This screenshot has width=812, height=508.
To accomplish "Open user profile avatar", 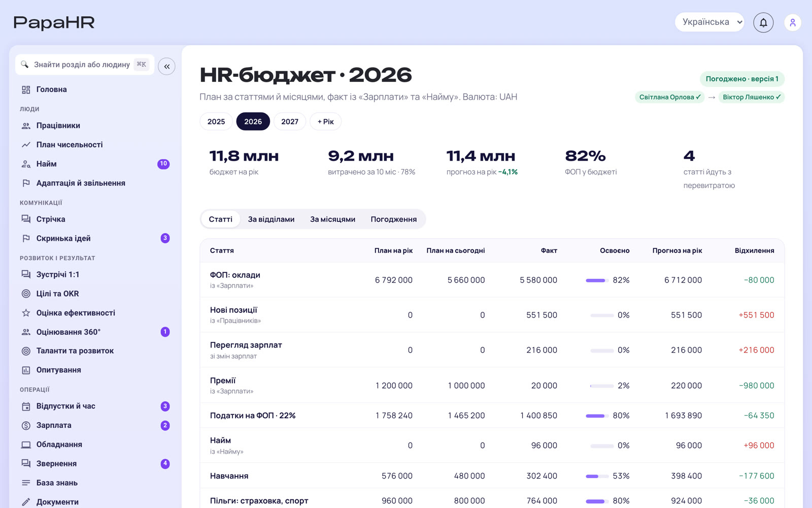I will coord(793,22).
